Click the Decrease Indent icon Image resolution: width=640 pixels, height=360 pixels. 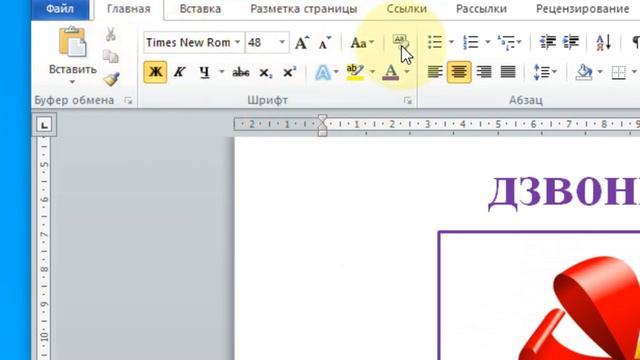coord(547,42)
